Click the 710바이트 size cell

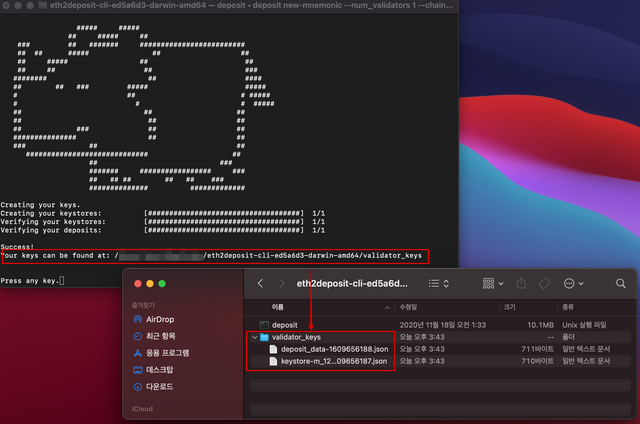537,361
